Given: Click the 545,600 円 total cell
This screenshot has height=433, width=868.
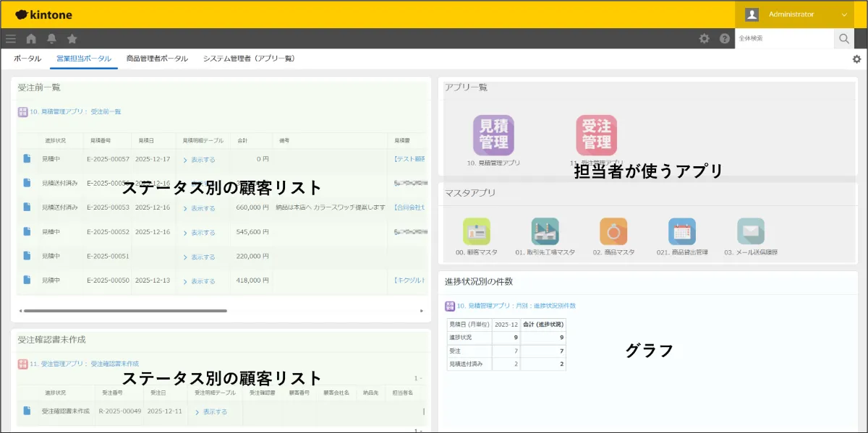Looking at the screenshot, I should (252, 232).
